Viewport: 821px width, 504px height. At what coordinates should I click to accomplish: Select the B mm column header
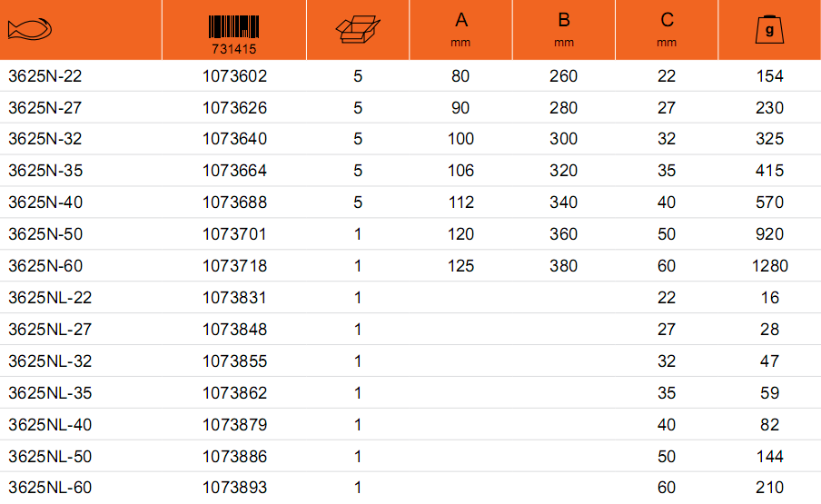click(x=563, y=29)
